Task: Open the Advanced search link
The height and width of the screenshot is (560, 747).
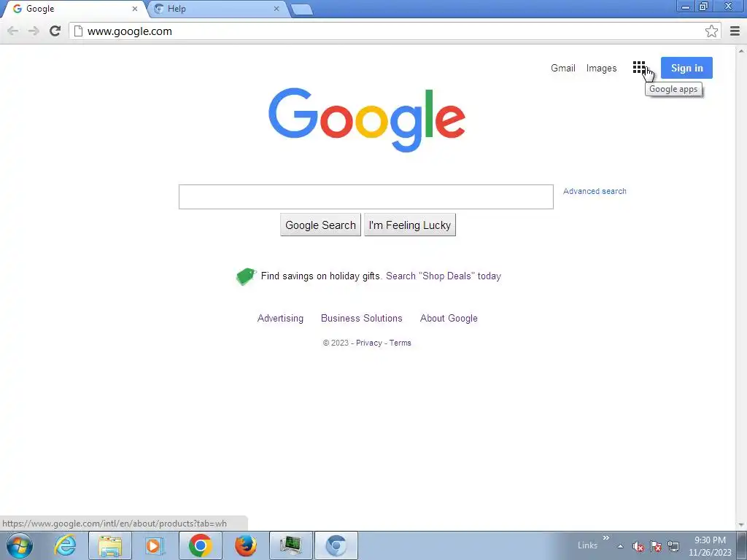Action: (595, 191)
